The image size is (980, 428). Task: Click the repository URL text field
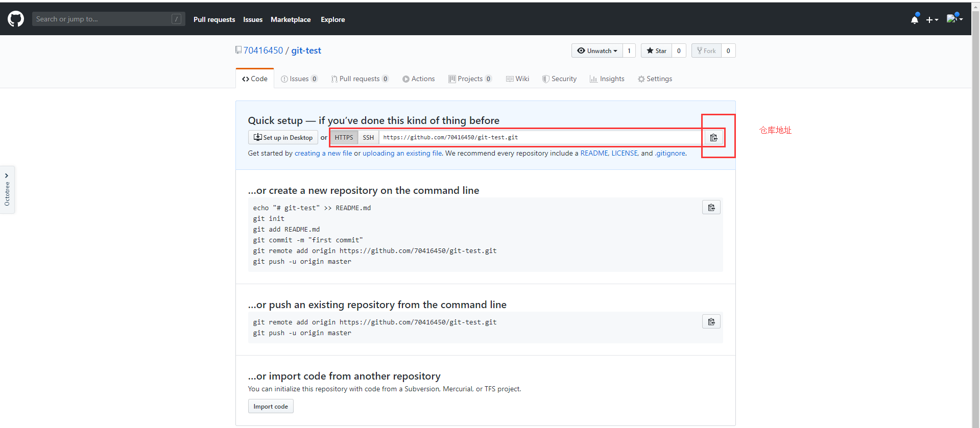point(541,137)
